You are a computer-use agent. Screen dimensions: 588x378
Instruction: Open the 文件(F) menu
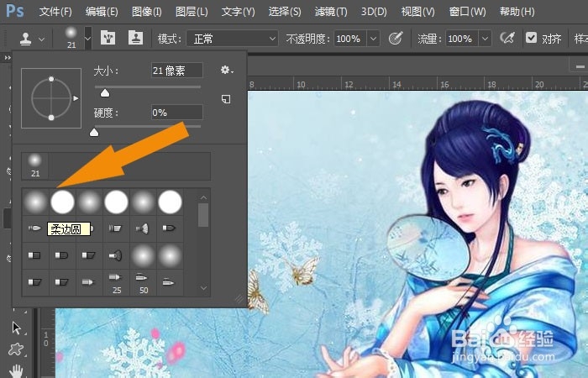55,12
